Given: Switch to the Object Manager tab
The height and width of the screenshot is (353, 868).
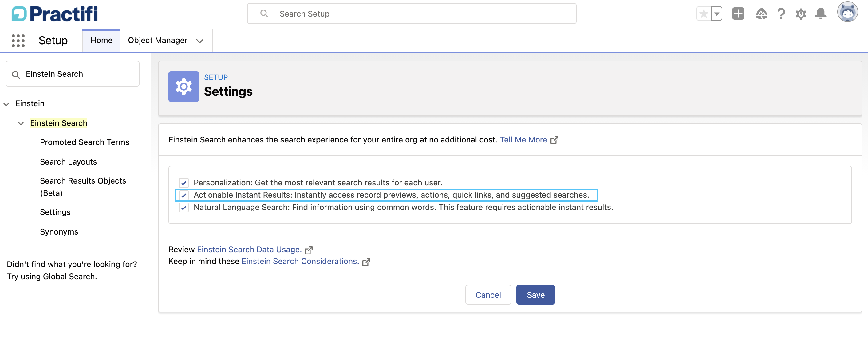Looking at the screenshot, I should 157,41.
